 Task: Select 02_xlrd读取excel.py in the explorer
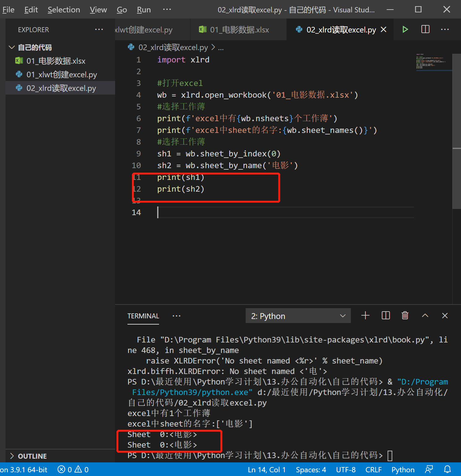pos(60,88)
